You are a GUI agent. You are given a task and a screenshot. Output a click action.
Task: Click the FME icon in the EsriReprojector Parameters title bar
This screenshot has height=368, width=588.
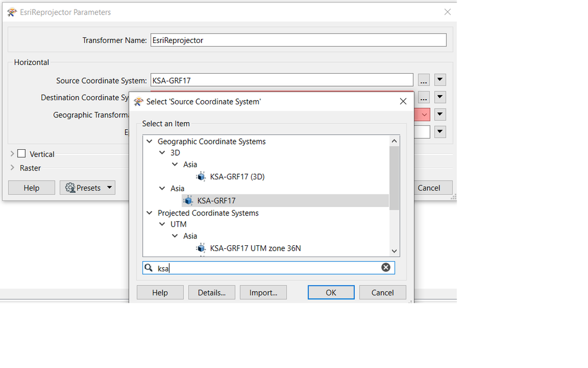(12, 12)
